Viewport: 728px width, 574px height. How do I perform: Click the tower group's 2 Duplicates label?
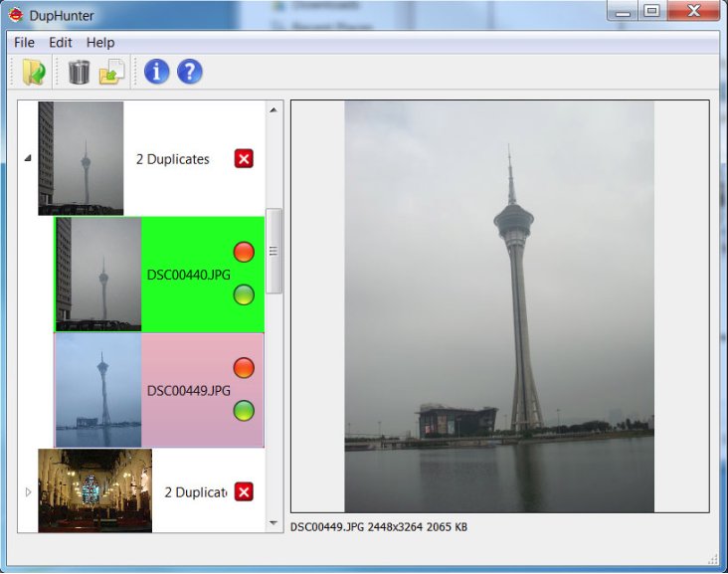173,159
